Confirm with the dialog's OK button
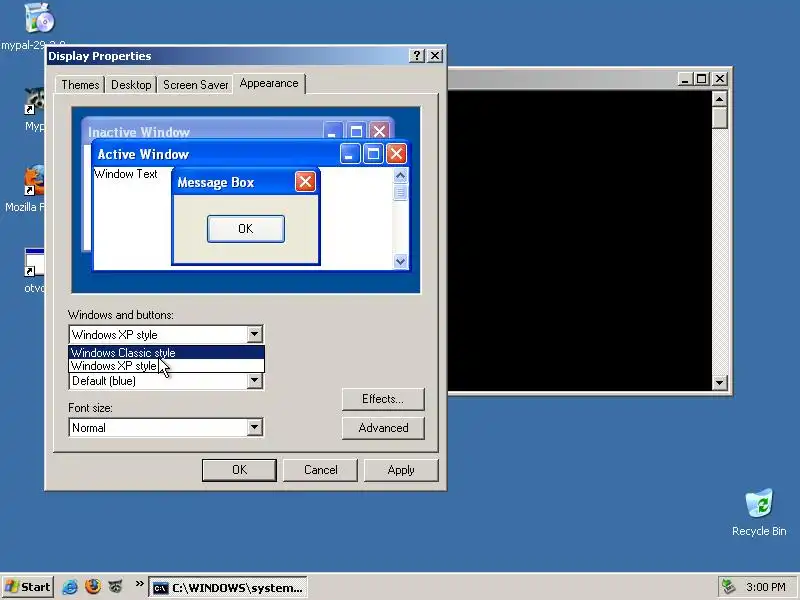The image size is (800, 600). coord(239,470)
